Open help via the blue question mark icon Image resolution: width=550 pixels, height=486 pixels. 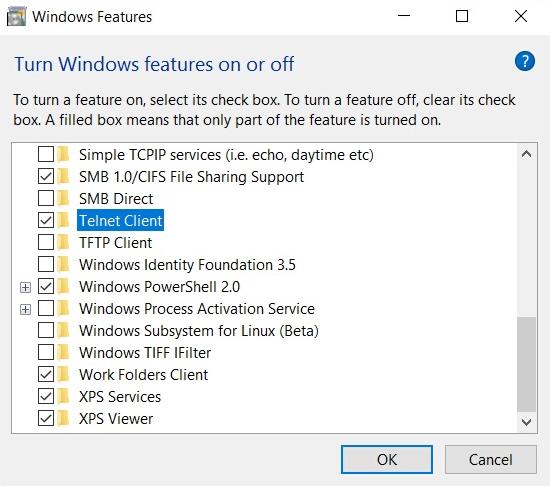pos(525,61)
